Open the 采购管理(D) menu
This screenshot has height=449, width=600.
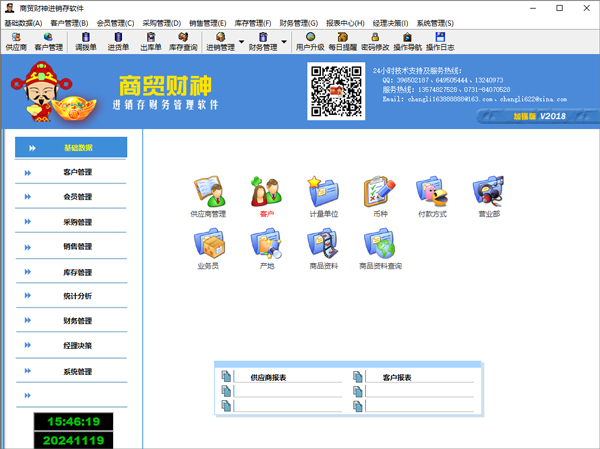161,23
